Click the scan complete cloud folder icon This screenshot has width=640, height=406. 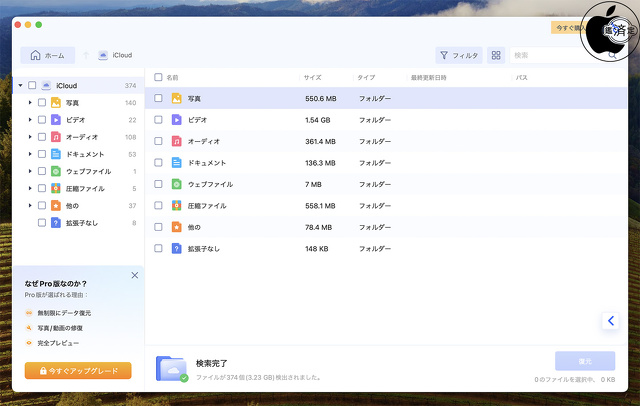coord(172,368)
